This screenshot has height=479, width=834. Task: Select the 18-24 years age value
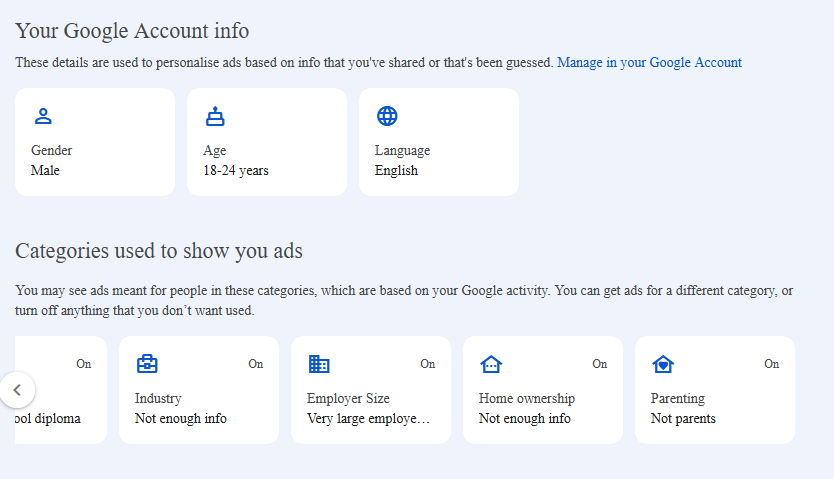(x=236, y=171)
